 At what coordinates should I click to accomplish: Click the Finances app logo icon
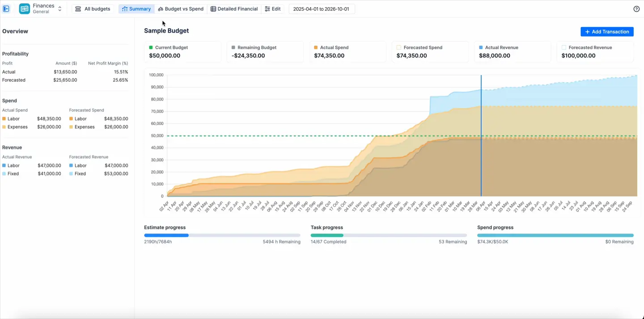(25, 8)
